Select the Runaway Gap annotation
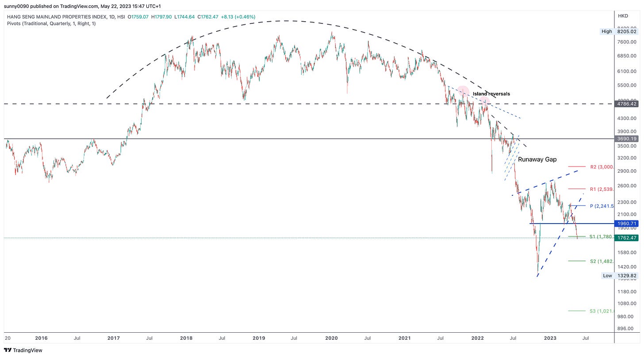The image size is (644, 357). coord(537,159)
